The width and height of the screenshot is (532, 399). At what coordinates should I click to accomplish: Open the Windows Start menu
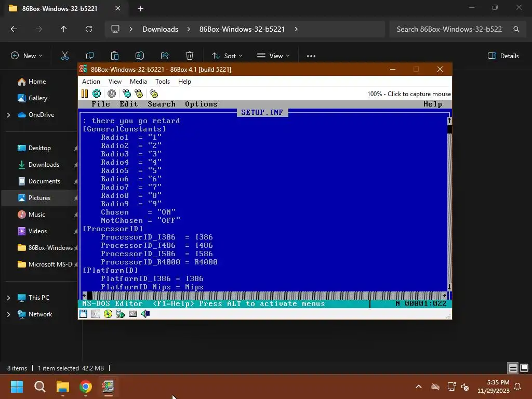(17, 387)
